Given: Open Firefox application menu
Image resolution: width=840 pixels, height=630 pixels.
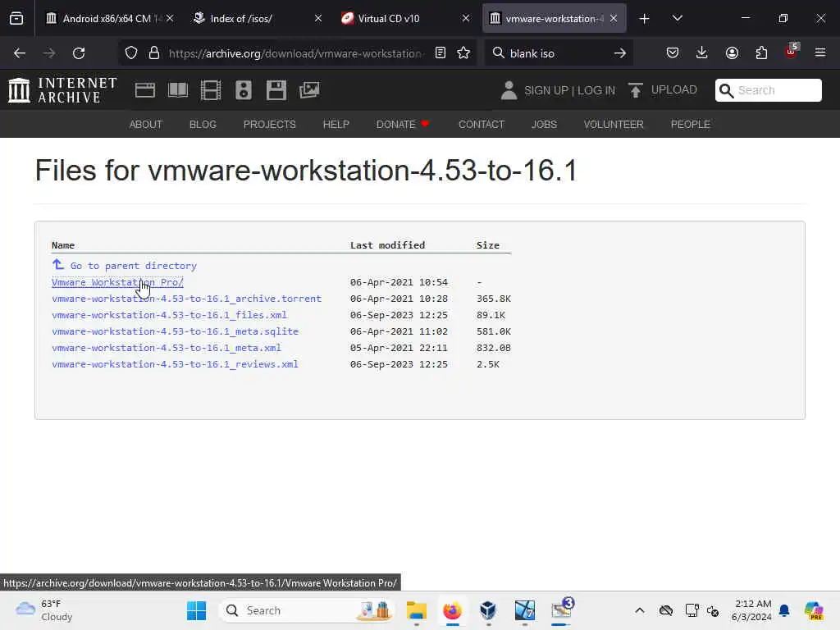Looking at the screenshot, I should pyautogui.click(x=820, y=52).
